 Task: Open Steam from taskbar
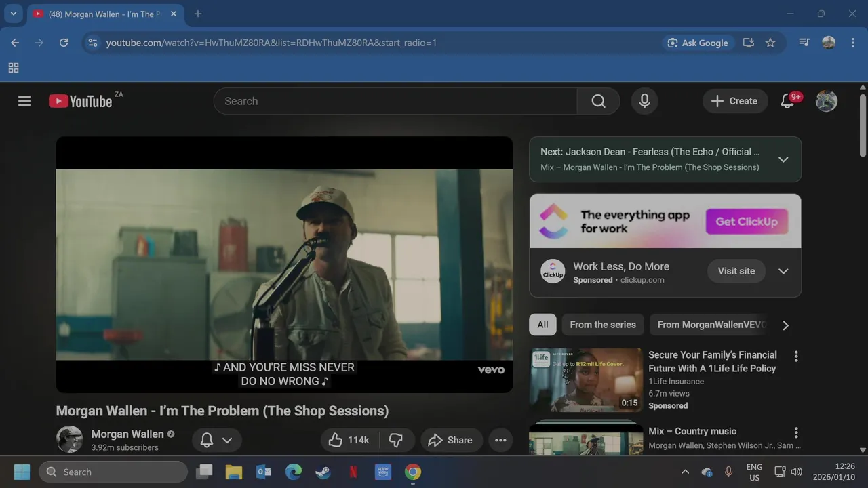[x=323, y=472]
